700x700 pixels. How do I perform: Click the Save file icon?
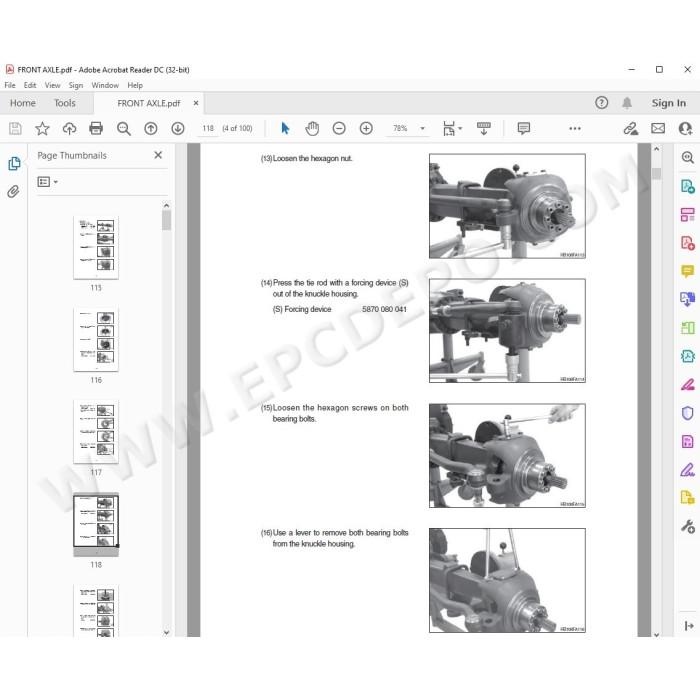point(15,129)
